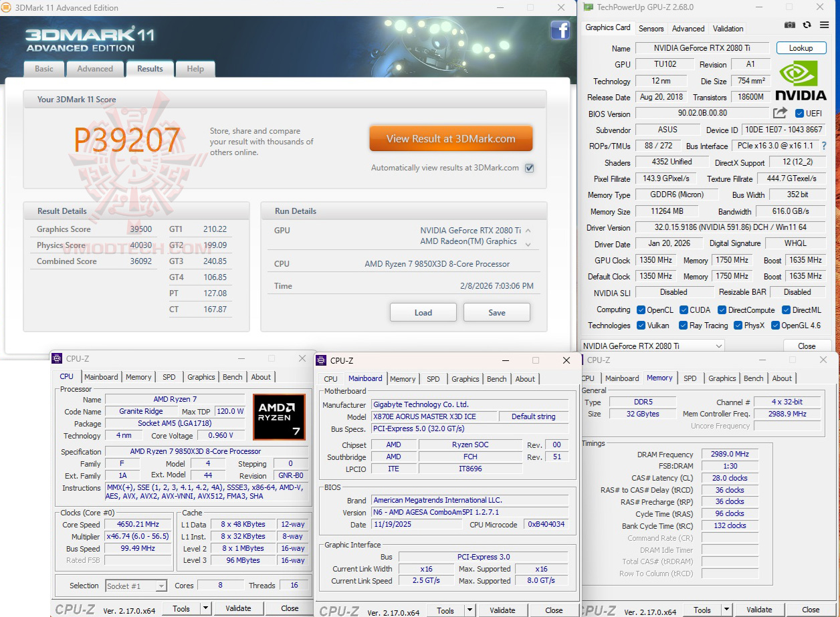This screenshot has width=840, height=617.
Task: Open Advanced tab in 3DMark 11
Action: [x=95, y=69]
